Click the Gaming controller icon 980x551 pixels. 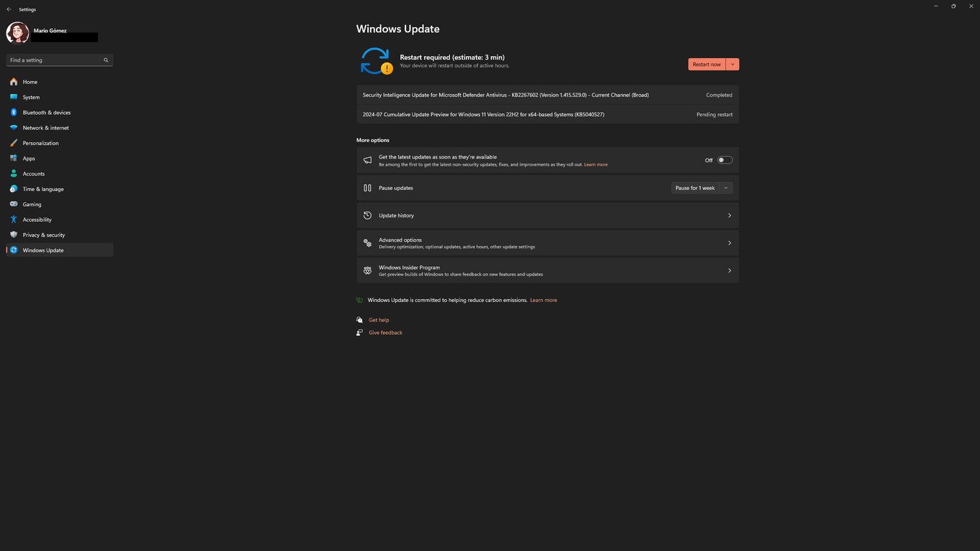tap(14, 204)
